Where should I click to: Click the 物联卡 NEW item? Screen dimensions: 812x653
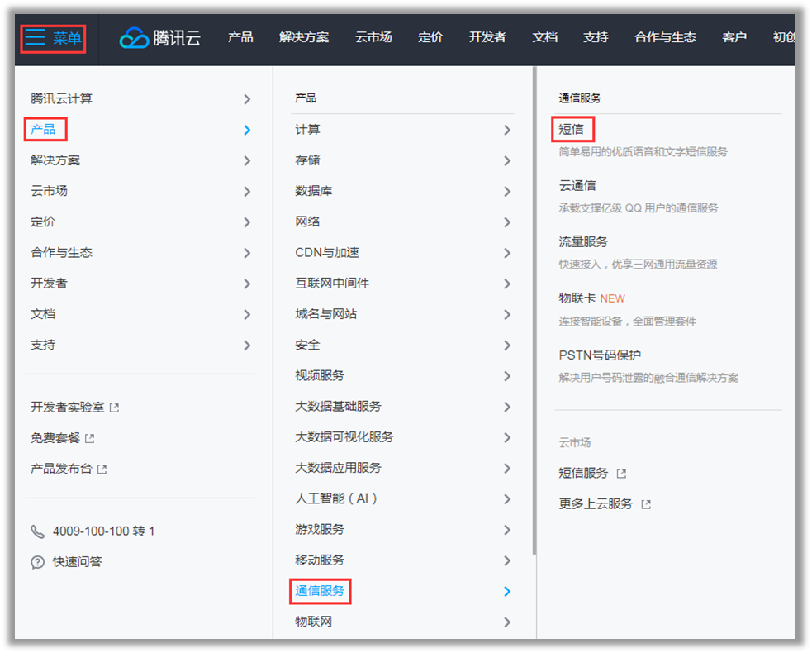pyautogui.click(x=578, y=299)
